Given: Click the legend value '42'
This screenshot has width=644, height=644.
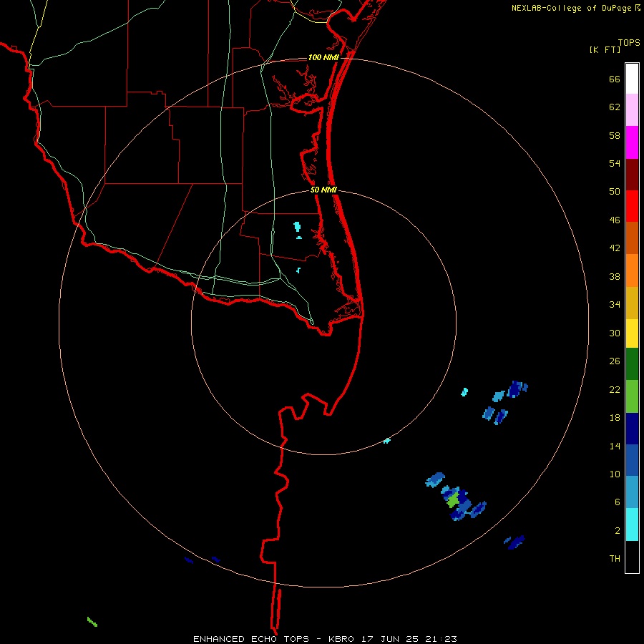Looking at the screenshot, I should tap(615, 248).
